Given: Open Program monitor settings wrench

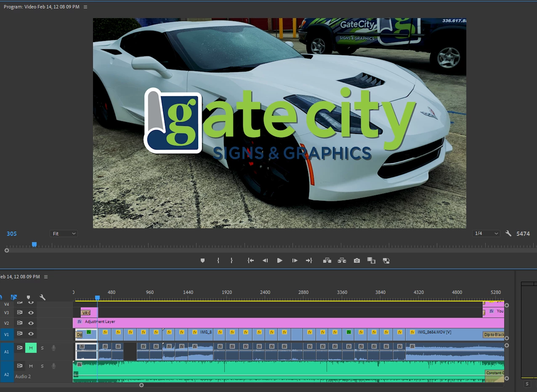Looking at the screenshot, I should 508,233.
